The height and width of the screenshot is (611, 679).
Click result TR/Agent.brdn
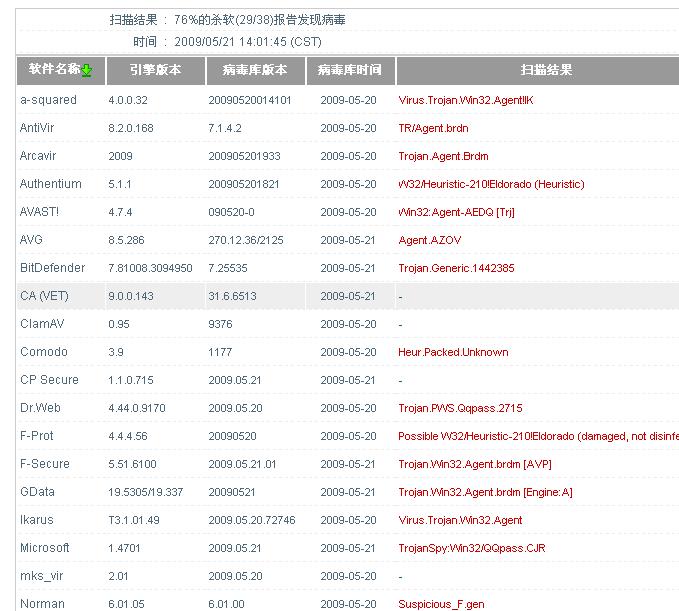click(433, 128)
